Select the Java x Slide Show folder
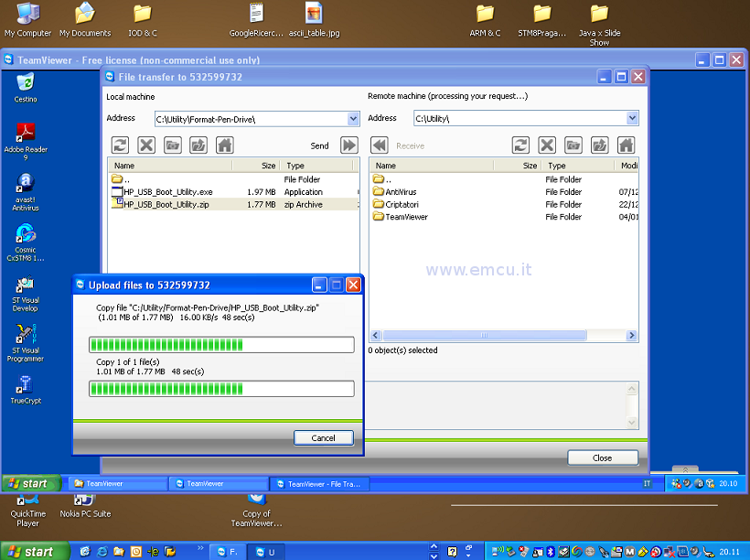Image resolution: width=750 pixels, height=560 pixels. coord(599,24)
